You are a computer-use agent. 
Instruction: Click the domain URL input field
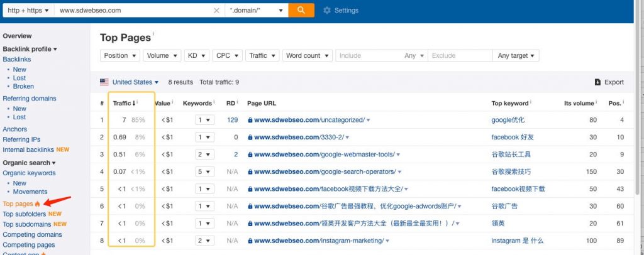pos(133,10)
